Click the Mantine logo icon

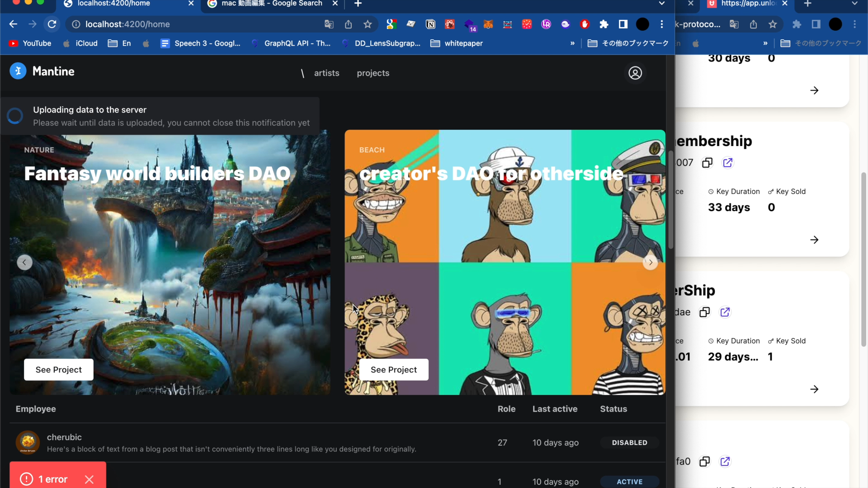pos(18,71)
